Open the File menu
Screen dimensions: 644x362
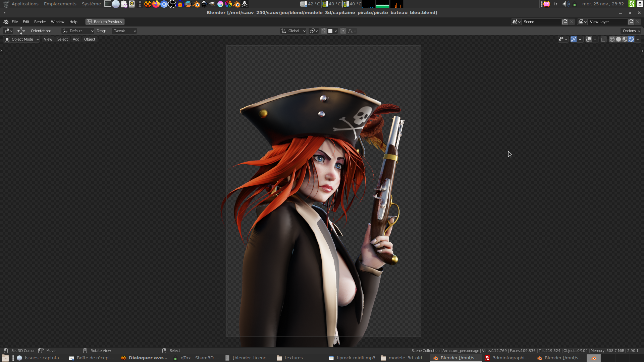(15, 22)
